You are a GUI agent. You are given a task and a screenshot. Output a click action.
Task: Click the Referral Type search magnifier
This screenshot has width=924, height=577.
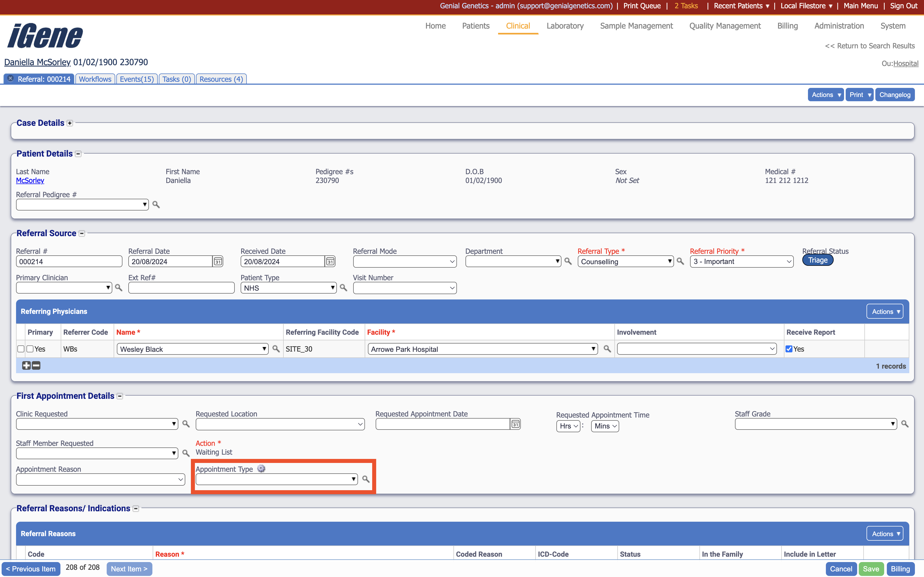pyautogui.click(x=680, y=262)
